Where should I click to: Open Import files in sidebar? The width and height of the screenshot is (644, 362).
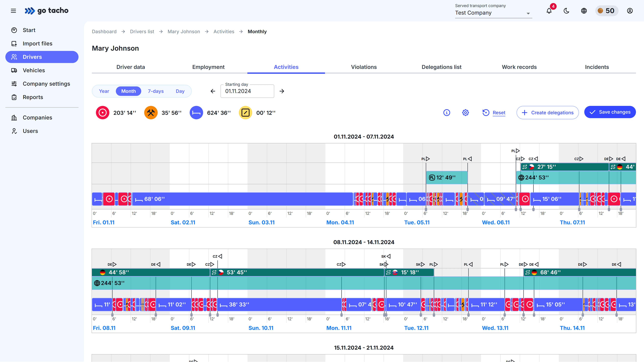tap(42, 44)
